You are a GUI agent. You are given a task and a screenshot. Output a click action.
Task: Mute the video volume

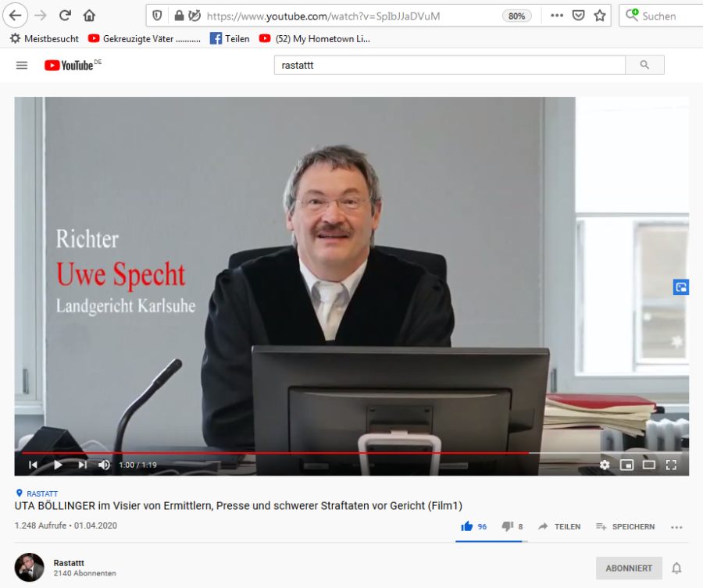(105, 465)
